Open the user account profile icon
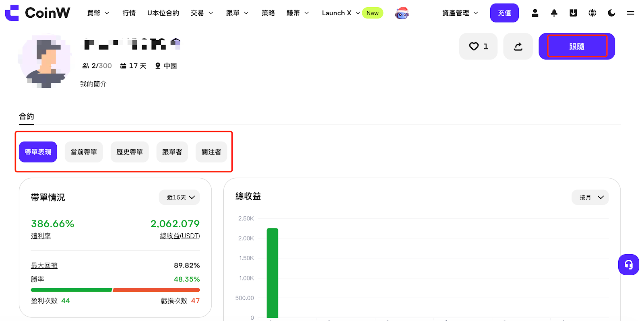Image resolution: width=644 pixels, height=321 pixels. [535, 13]
